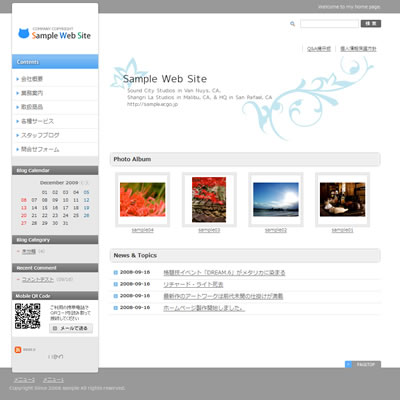
Task: Open the orange RSS feed icon
Action: (18, 350)
